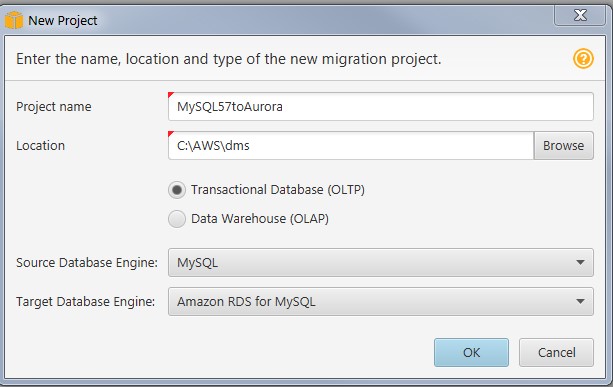Click the 'Enter the name, location' instruction text
Viewport: 613px width, 387px height.
point(229,59)
